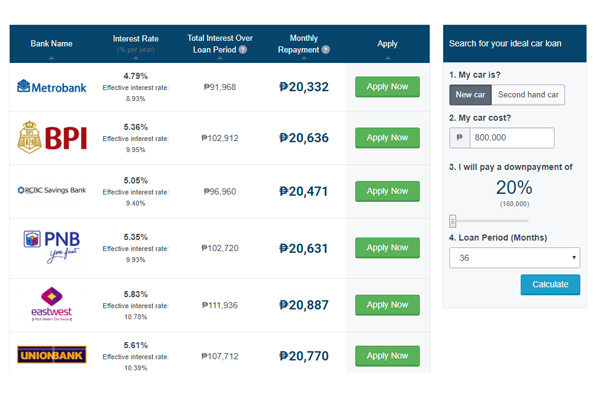
Task: Click the UnionBank logo
Action: coord(52,354)
